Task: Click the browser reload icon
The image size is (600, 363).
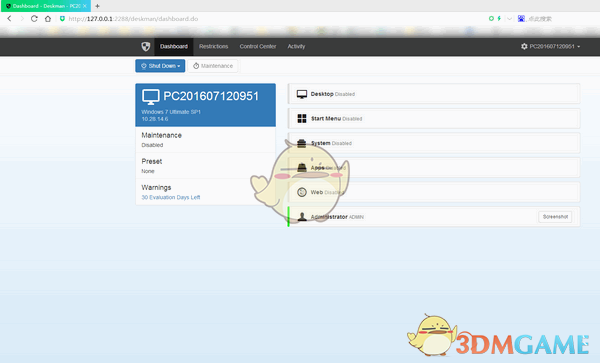Action: tap(34, 18)
